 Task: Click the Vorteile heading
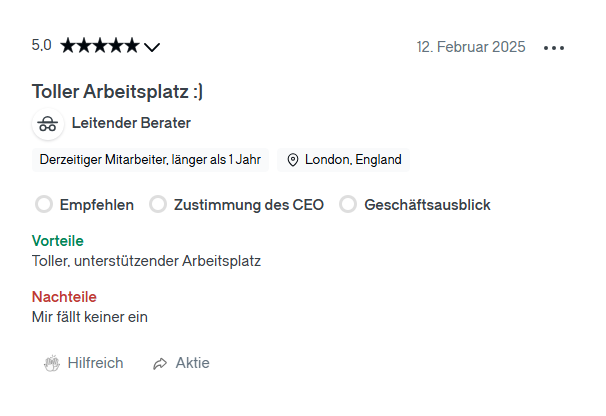tap(58, 241)
